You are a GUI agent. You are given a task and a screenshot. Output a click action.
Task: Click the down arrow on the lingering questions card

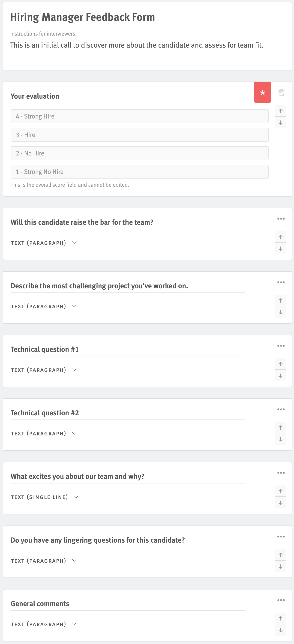tap(281, 566)
